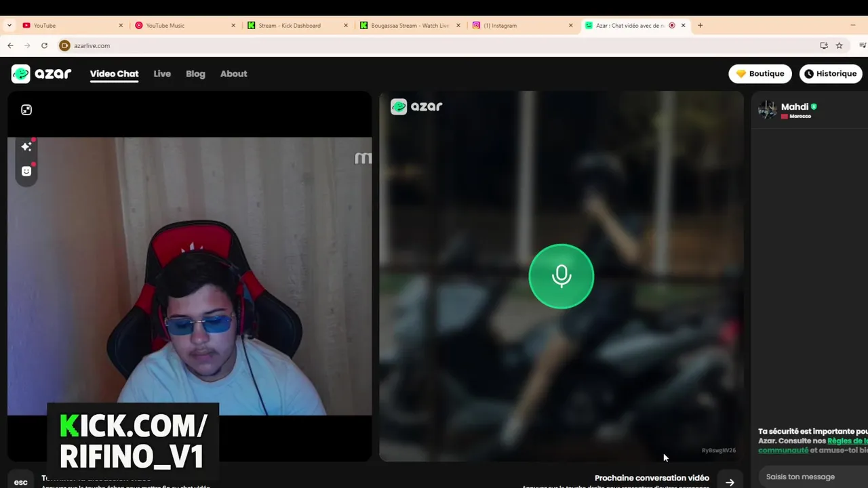This screenshot has width=868, height=488.
Task: Click the verified badge next to Mahdi
Action: coord(814,106)
